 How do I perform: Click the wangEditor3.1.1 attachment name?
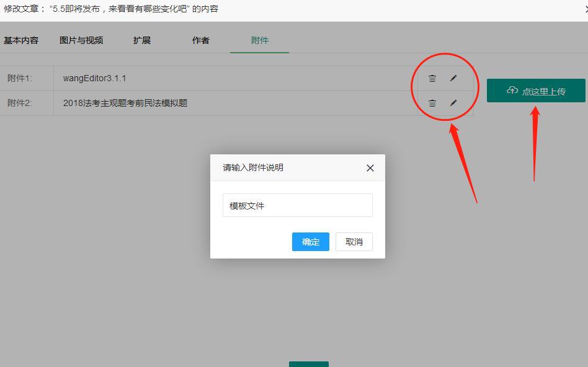click(94, 78)
